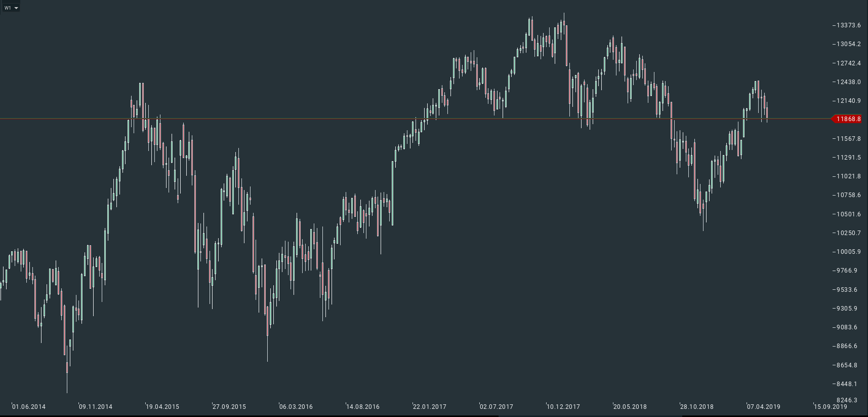Click the 28.10.2018 date marker
This screenshot has width=868, height=417.
[696, 406]
